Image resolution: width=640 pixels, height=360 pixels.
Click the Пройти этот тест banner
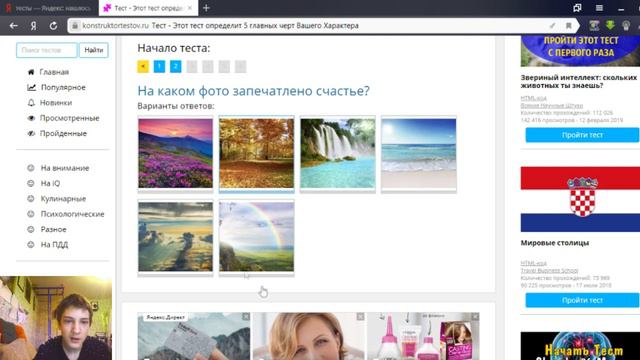tap(580, 51)
